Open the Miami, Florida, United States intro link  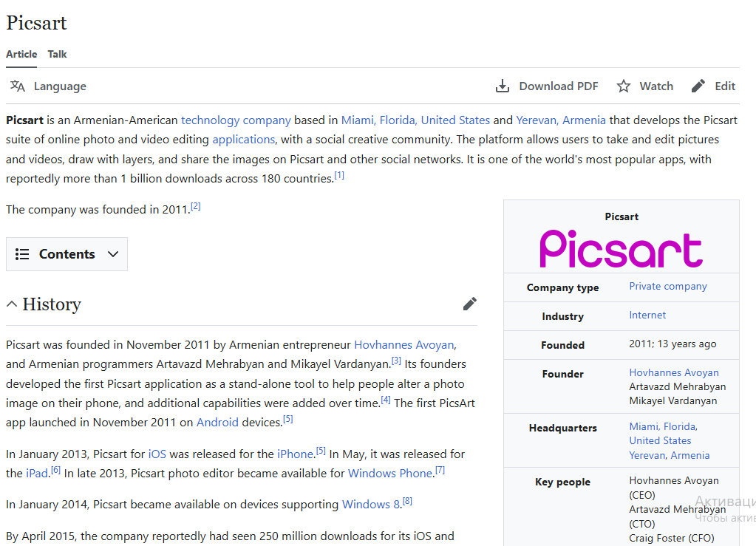point(415,120)
